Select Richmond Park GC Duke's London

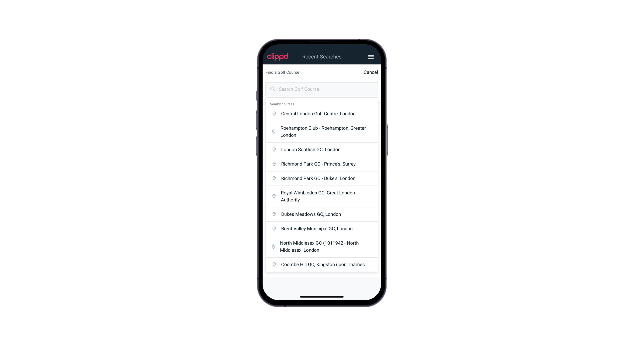[322, 178]
